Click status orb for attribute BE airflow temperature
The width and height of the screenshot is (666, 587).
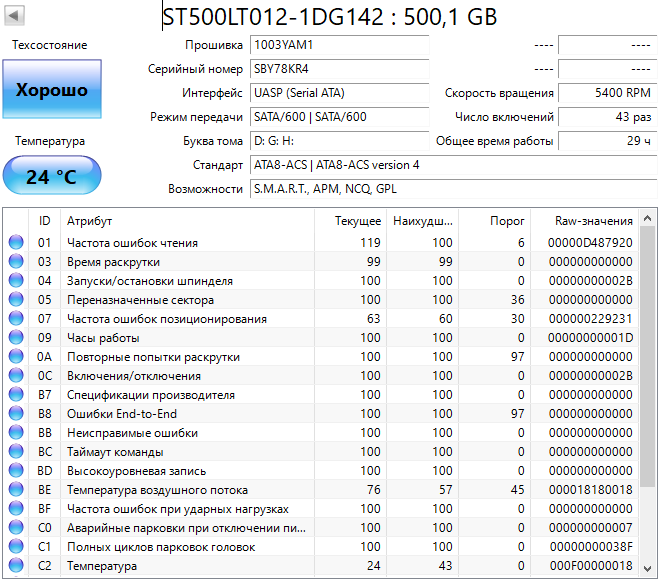click(16, 489)
